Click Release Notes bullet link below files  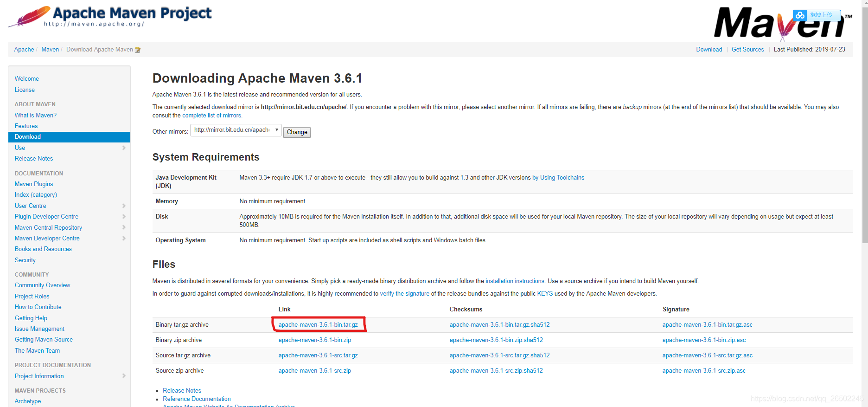tap(182, 391)
